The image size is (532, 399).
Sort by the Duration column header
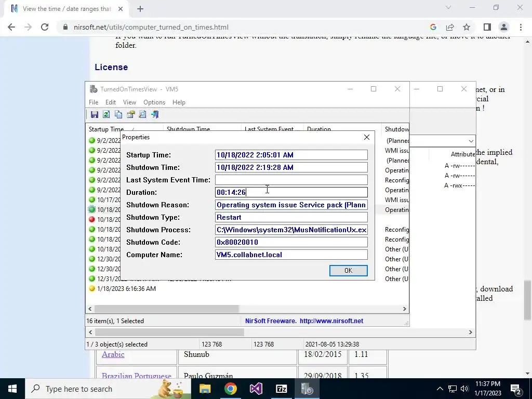tap(342, 128)
